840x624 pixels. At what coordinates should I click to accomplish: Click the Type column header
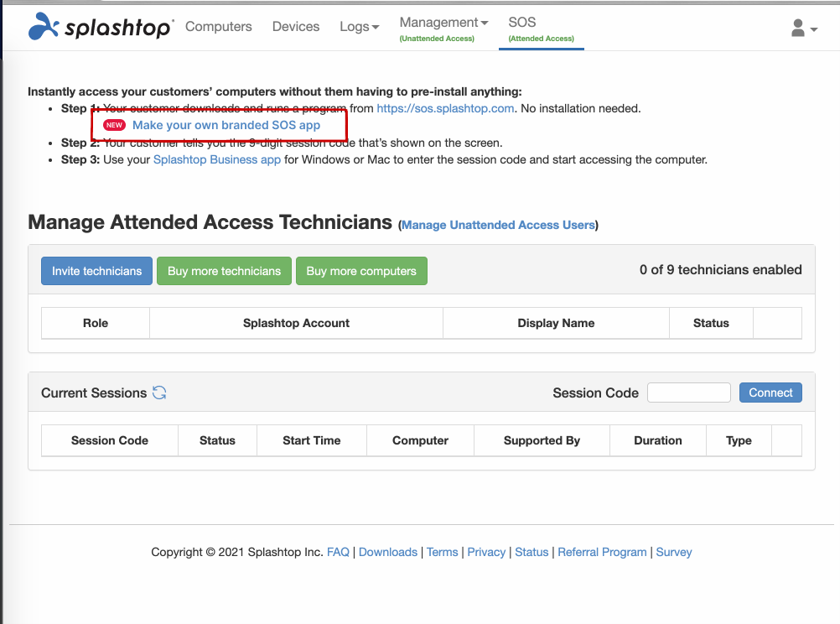[x=739, y=440]
